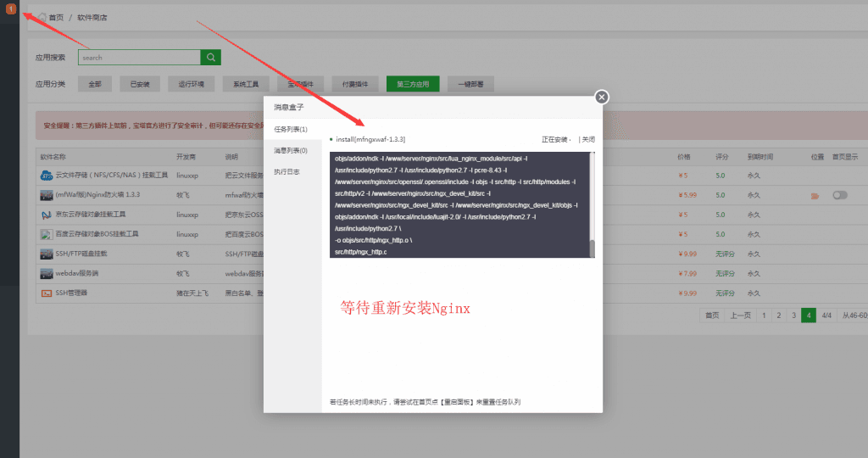Switch to 任务列表(1) tab
Viewport: 868px width, 458px height.
291,130
